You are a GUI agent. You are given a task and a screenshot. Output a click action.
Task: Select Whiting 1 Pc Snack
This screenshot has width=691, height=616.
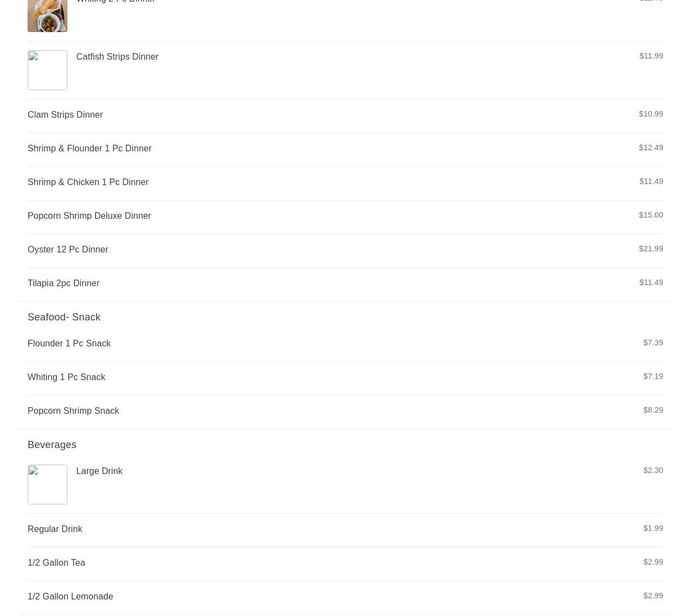(345, 378)
